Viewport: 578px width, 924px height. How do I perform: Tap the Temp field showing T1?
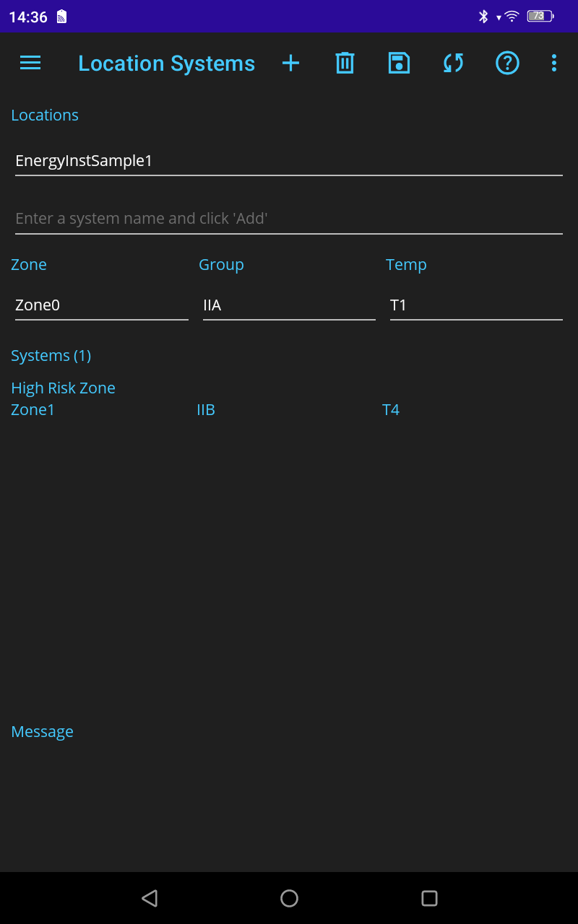(x=475, y=305)
